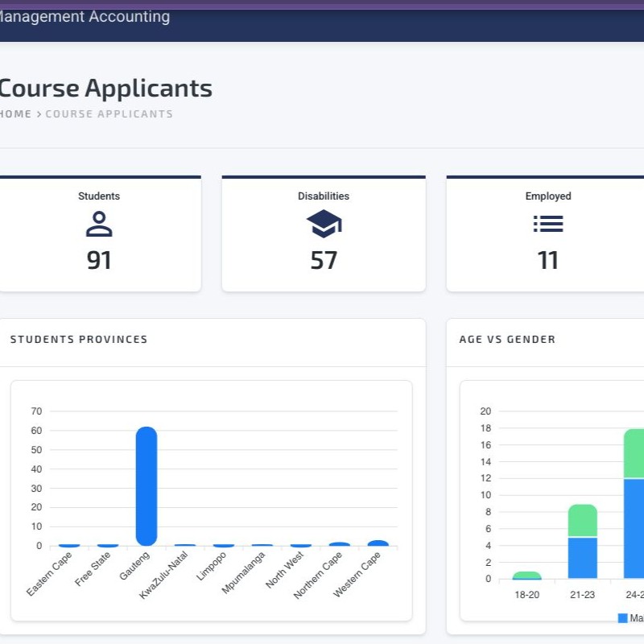
Task: Click the blue segment of 24-26 bar
Action: (634, 528)
